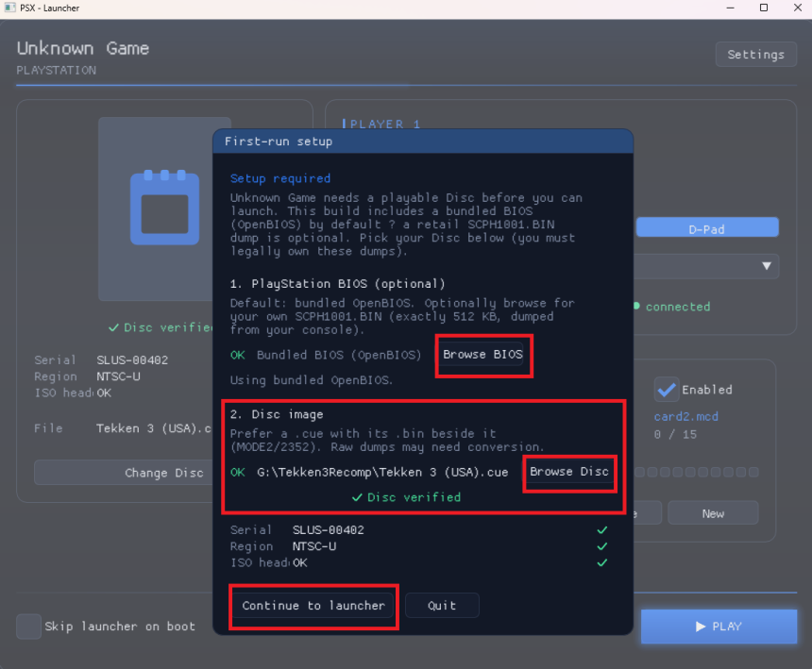Viewport: 812px width, 669px height.
Task: Click the blue disc cover placeholder icon
Action: click(x=164, y=208)
